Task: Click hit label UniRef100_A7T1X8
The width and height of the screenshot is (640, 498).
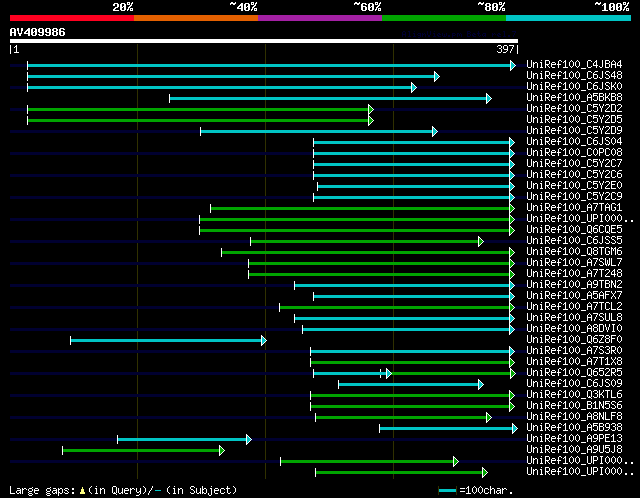Action: pyautogui.click(x=574, y=362)
